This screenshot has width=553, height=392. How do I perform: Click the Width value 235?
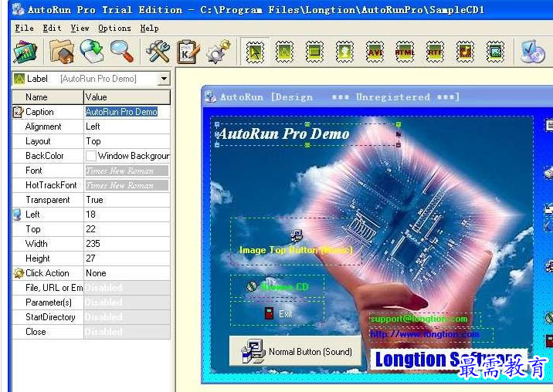(127, 244)
